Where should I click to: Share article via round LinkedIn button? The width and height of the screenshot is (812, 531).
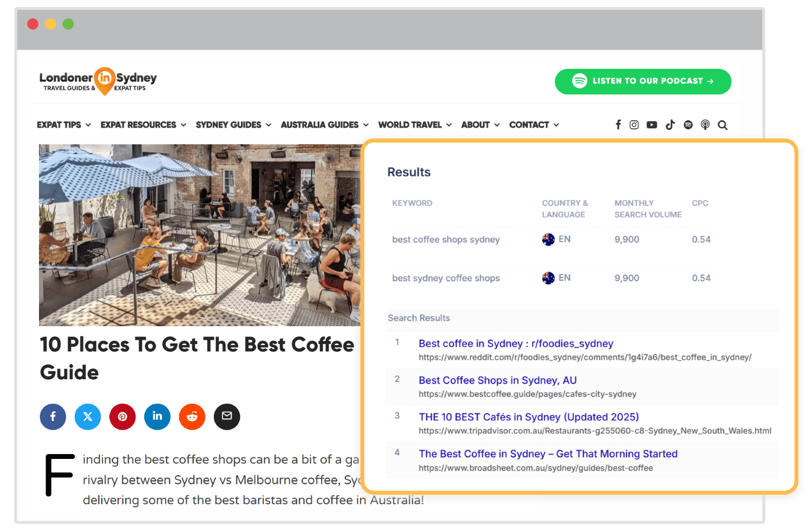pos(157,417)
